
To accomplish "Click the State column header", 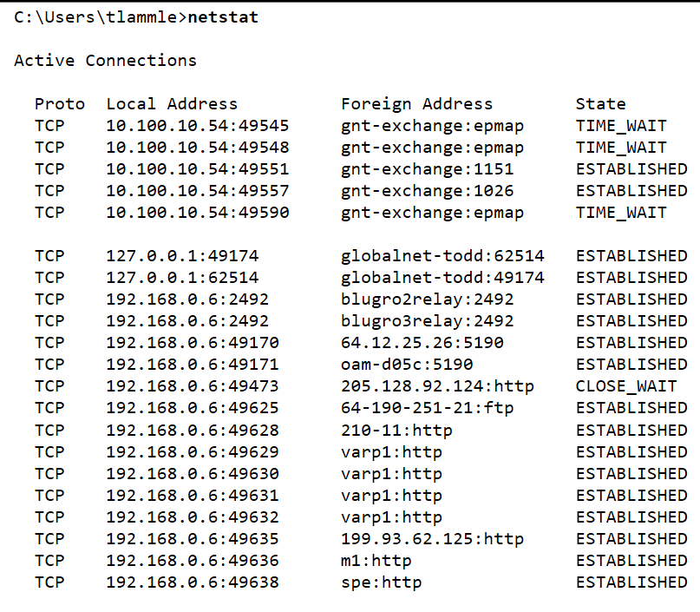I will coord(600,104).
